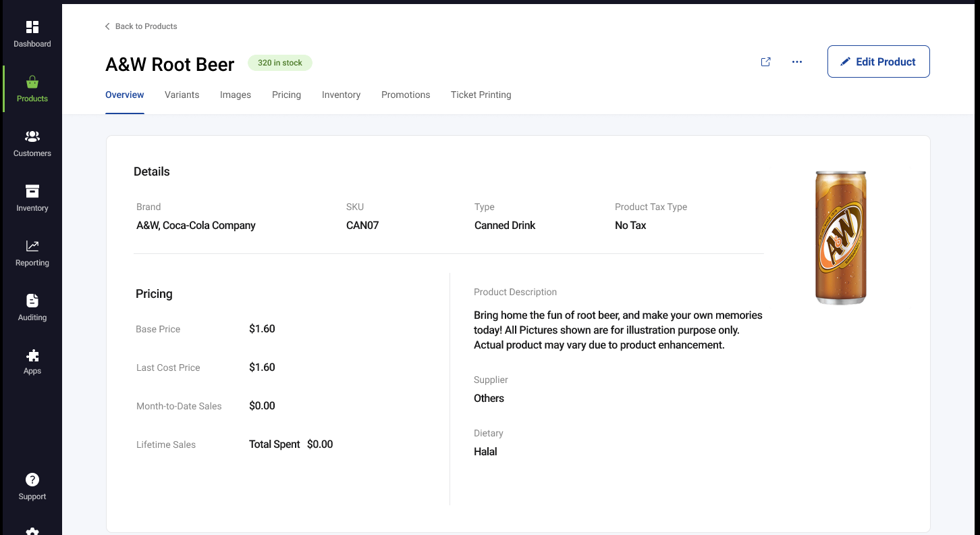Switch to the Variants tab
The height and width of the screenshot is (535, 980).
coord(182,95)
